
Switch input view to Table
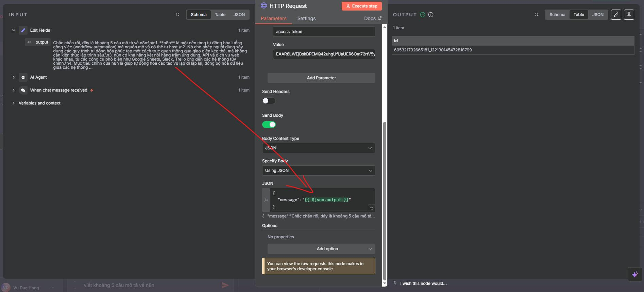coord(220,15)
